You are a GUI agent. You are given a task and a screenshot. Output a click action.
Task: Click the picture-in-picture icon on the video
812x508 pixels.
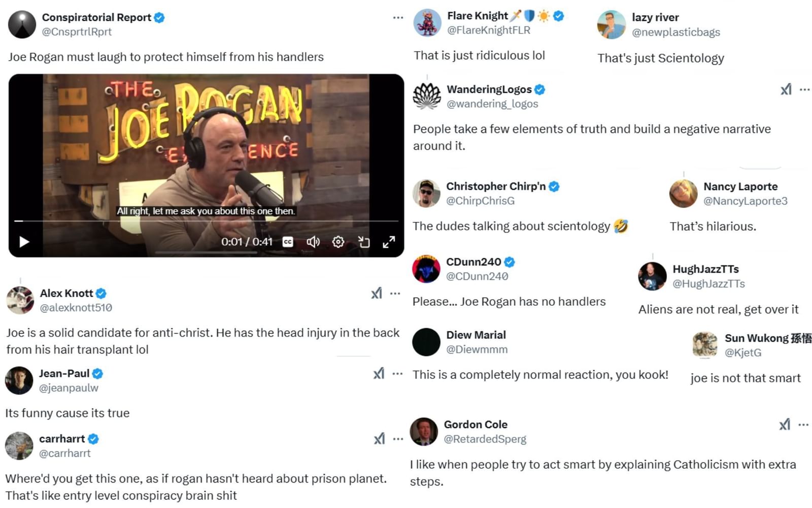[364, 242]
